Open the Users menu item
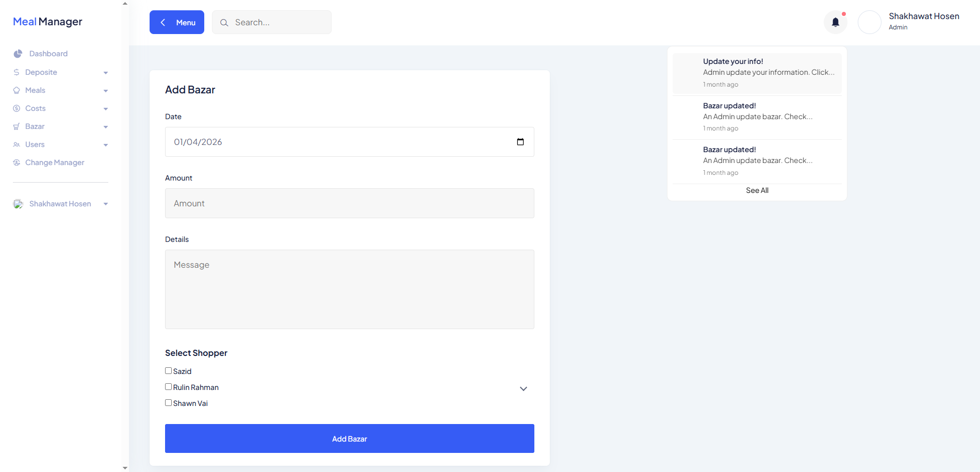 35,144
